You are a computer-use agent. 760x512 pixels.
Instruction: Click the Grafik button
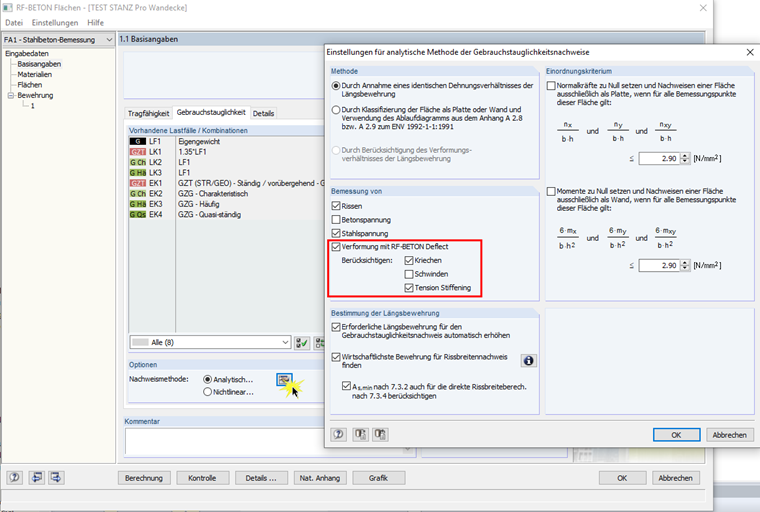point(379,478)
